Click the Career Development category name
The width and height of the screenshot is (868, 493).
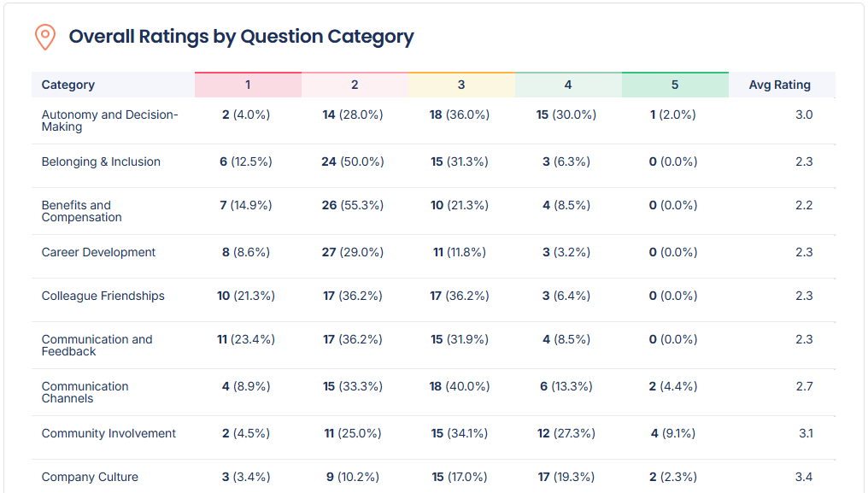98,252
